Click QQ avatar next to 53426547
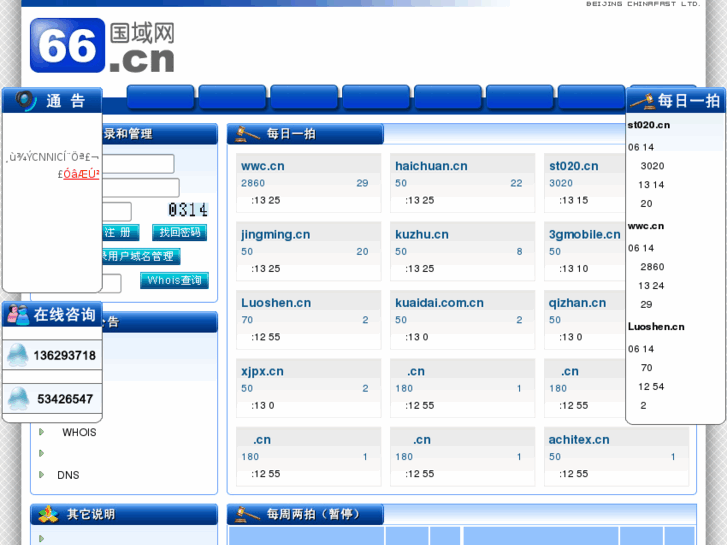The height and width of the screenshot is (545, 727). (18, 398)
